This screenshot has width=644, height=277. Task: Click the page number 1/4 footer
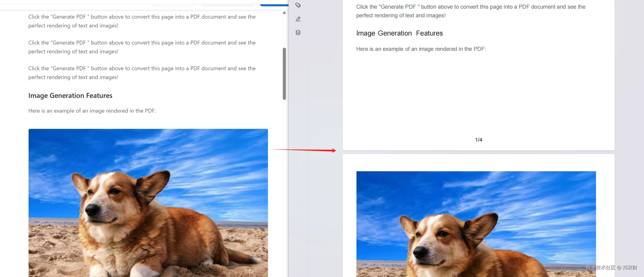coord(479,140)
